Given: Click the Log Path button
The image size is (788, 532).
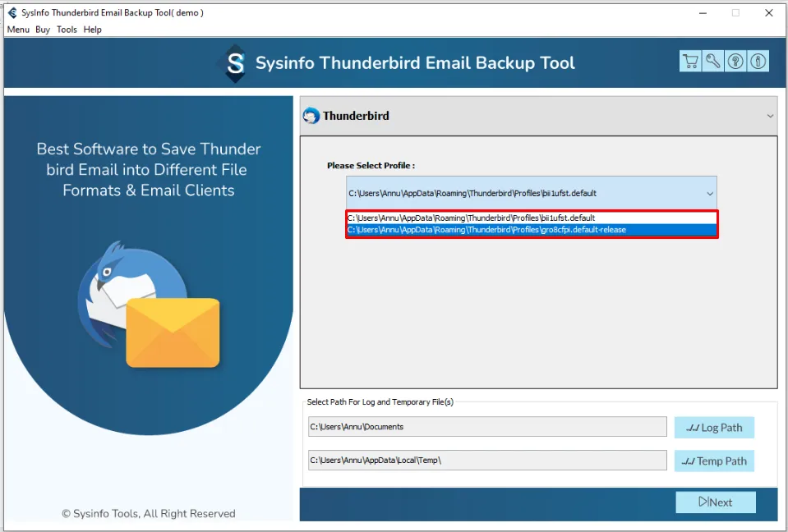Looking at the screenshot, I should 713,427.
